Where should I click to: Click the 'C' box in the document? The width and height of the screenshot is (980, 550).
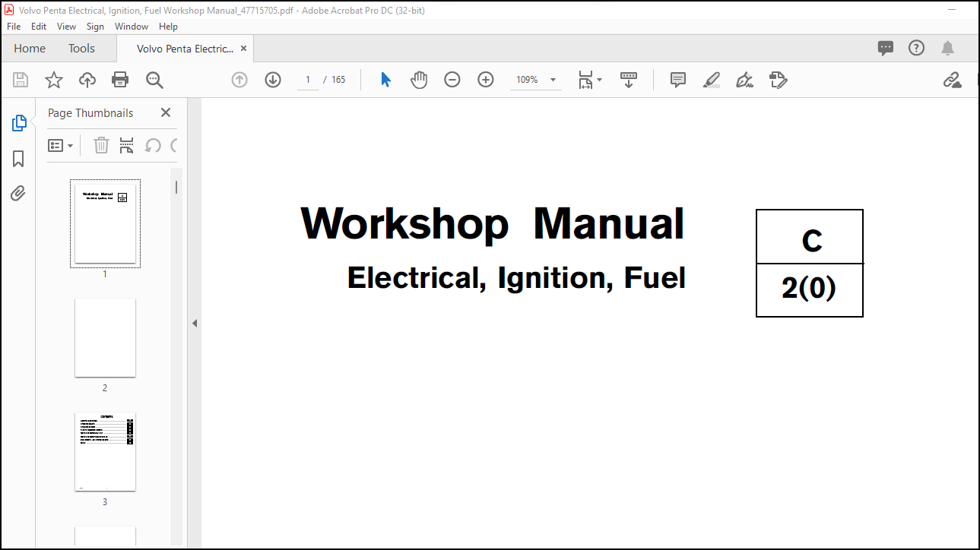(810, 237)
